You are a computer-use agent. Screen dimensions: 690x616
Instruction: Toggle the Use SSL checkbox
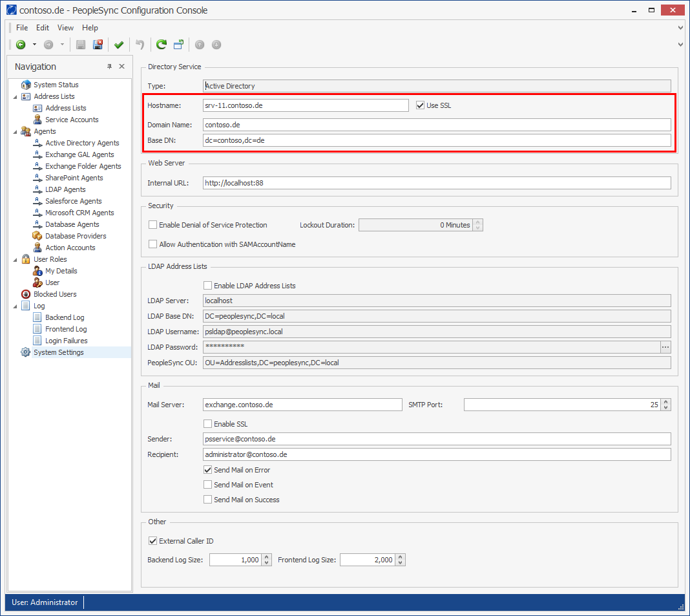pyautogui.click(x=420, y=105)
